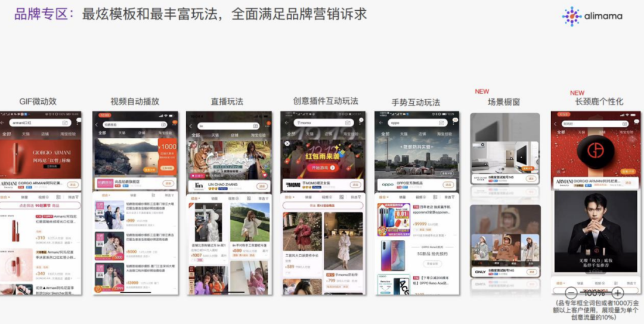
Task: Toggle grid layout icon in lin phone
Action: [x=249, y=198]
